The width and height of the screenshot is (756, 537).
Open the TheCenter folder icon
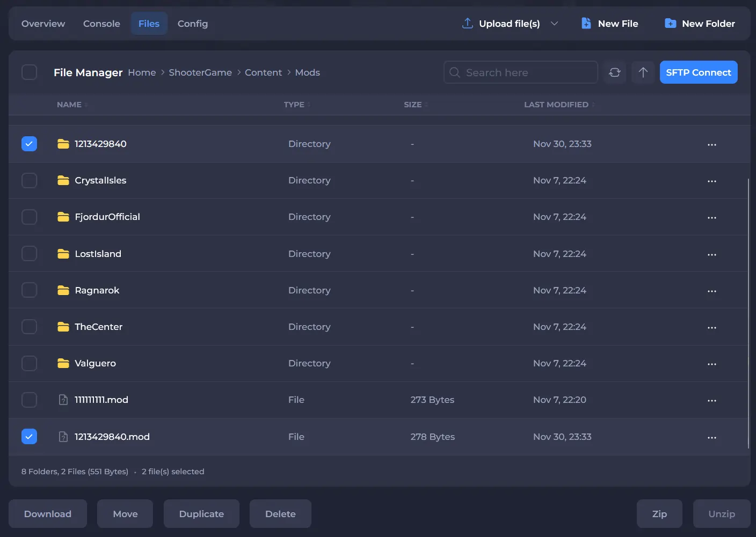pos(63,327)
